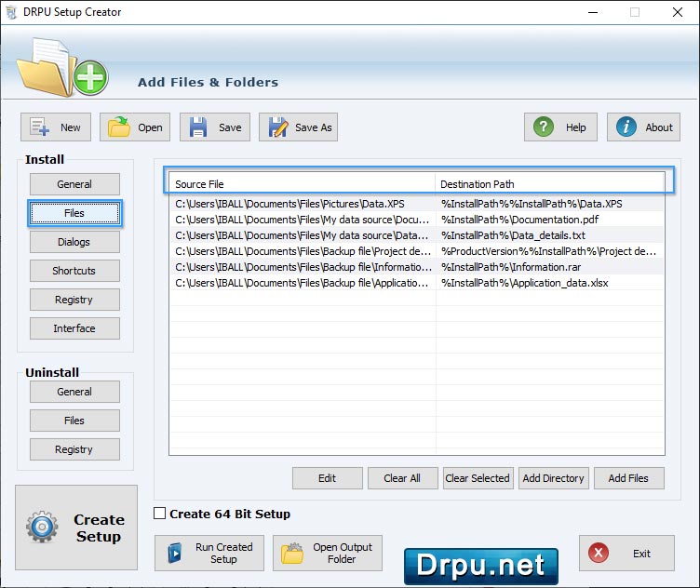Click destination %InstallPath%%InstallPath%\Data.XPS
This screenshot has width=700, height=588.
(532, 204)
